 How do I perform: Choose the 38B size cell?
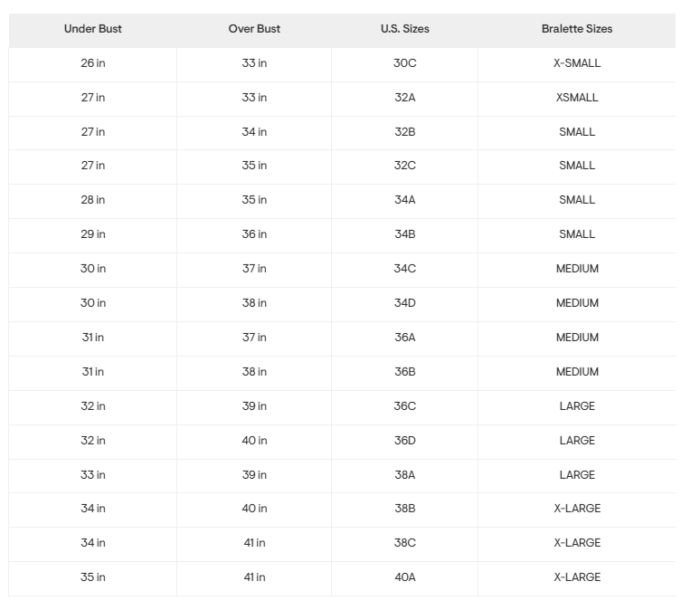tap(404, 509)
